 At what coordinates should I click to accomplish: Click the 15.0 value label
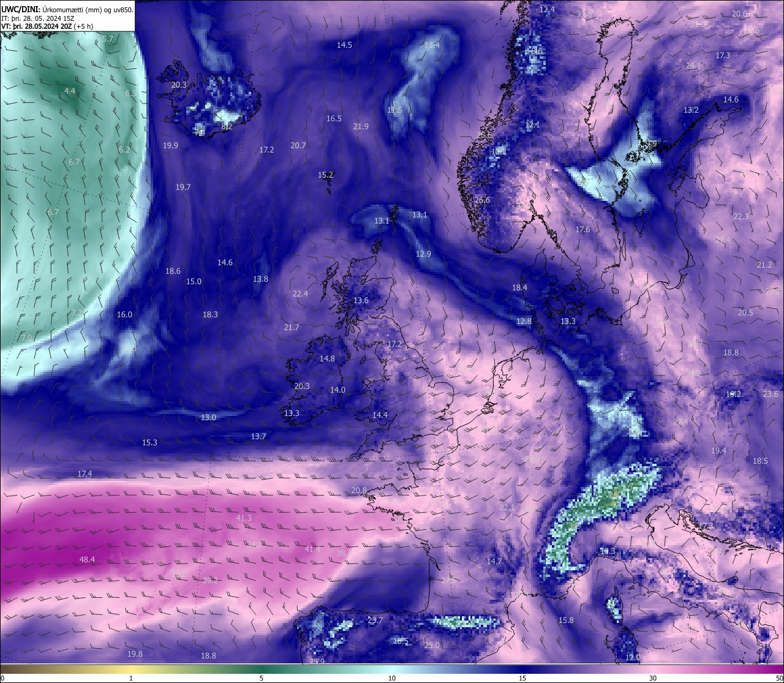click(194, 281)
